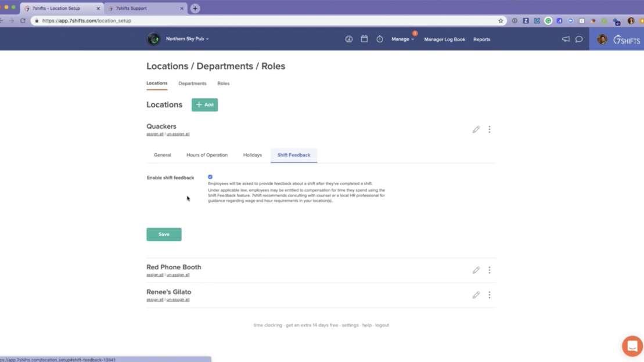Open the orange chat support widget

tap(632, 346)
